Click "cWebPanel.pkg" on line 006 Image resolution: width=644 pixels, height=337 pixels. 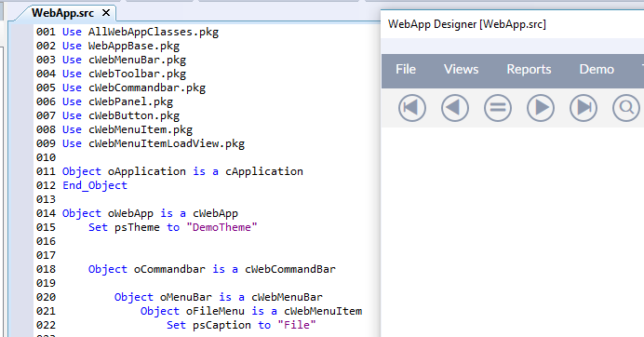tap(130, 101)
